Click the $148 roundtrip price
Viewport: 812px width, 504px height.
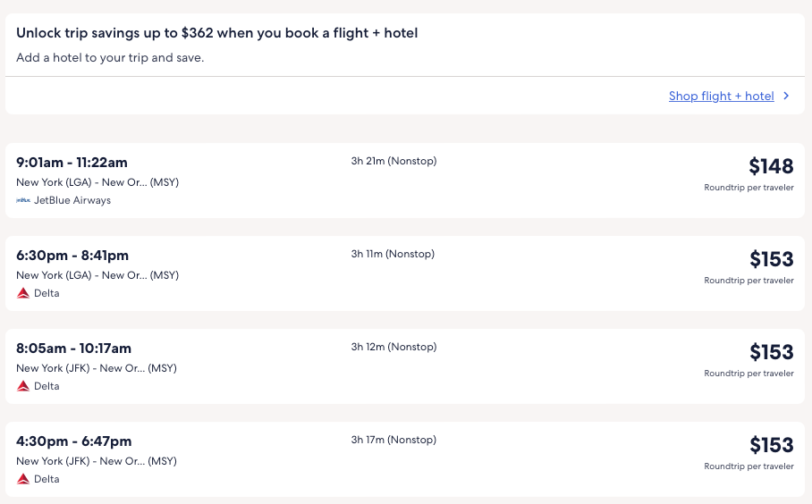coord(771,166)
